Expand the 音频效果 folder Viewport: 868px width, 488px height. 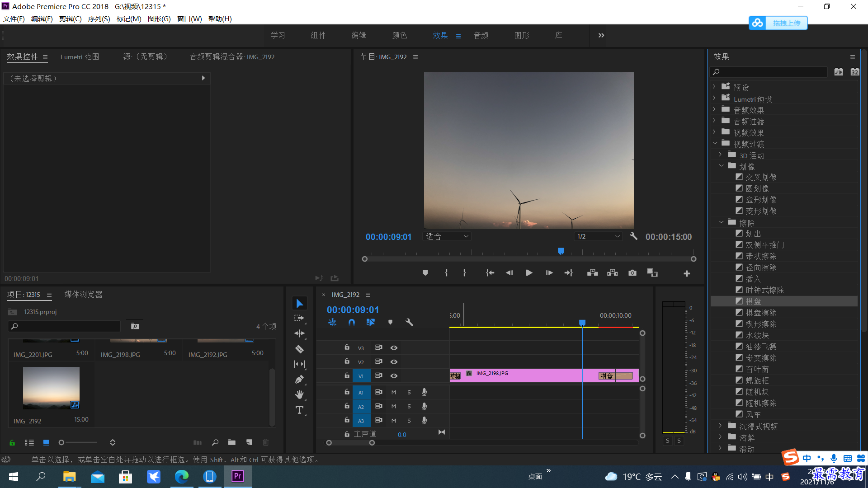(x=714, y=109)
